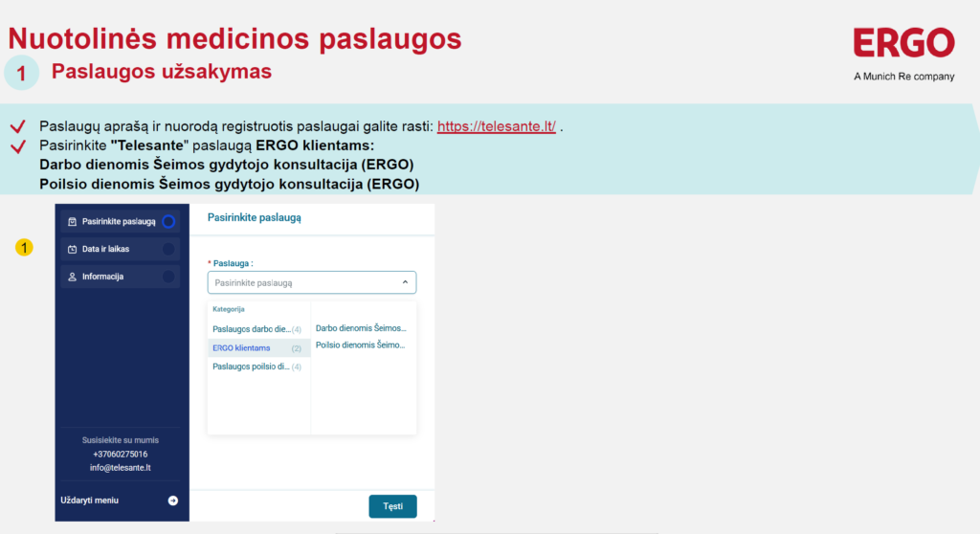Click the ERGO logo
Screen dimensions: 980x534
903,44
